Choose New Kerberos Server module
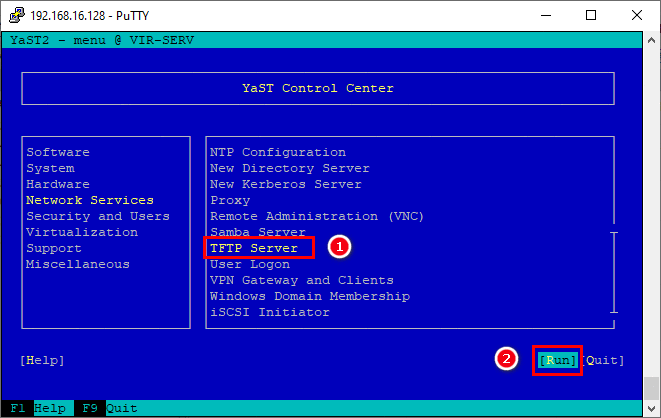Screen dimensions: 661x418 (286, 184)
